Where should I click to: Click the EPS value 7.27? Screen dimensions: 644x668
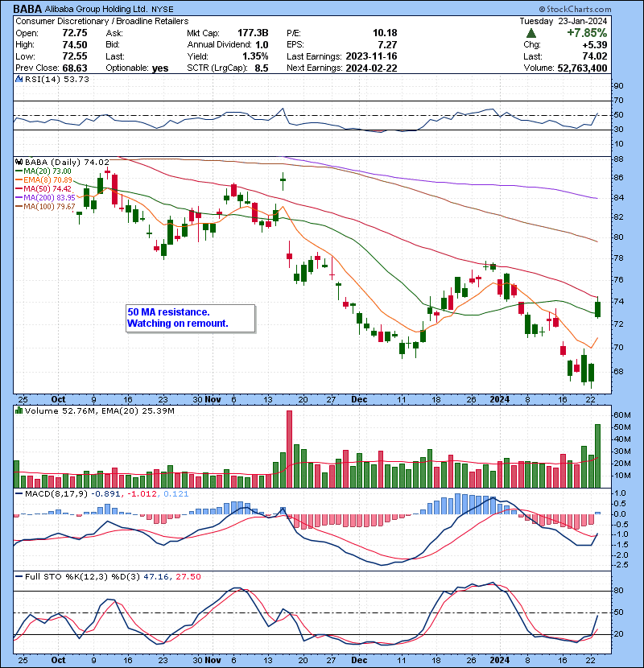click(x=387, y=45)
